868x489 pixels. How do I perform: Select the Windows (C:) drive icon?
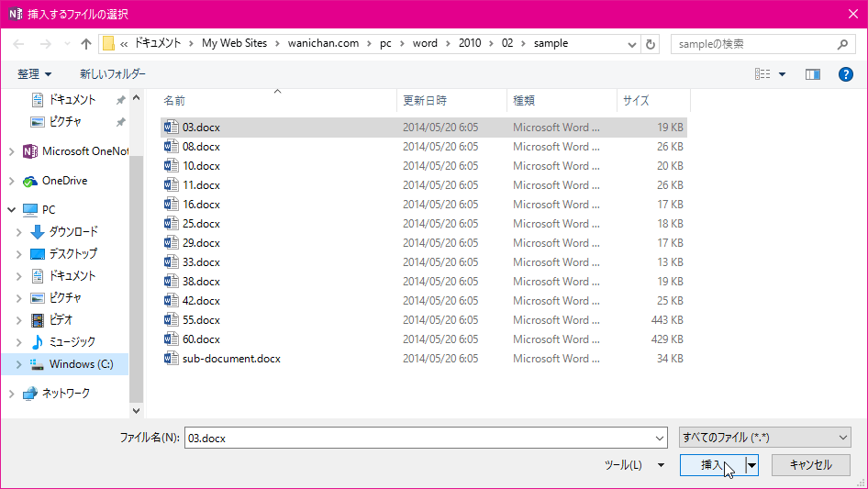pyautogui.click(x=37, y=364)
